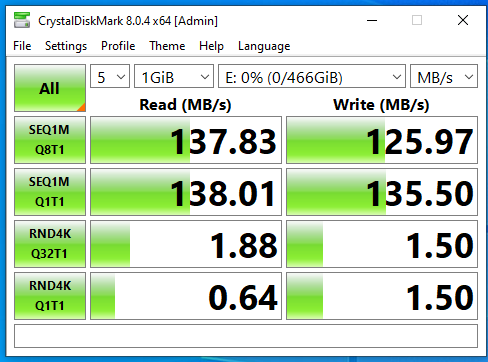Click the 138.01 read result
The image size is (488, 362).
[x=186, y=192]
